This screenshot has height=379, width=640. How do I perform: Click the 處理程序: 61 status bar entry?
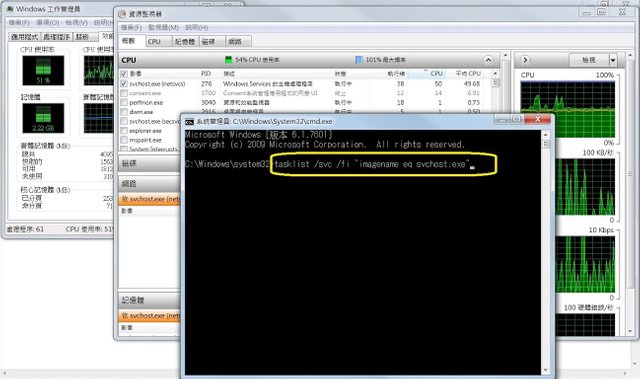pos(26,229)
